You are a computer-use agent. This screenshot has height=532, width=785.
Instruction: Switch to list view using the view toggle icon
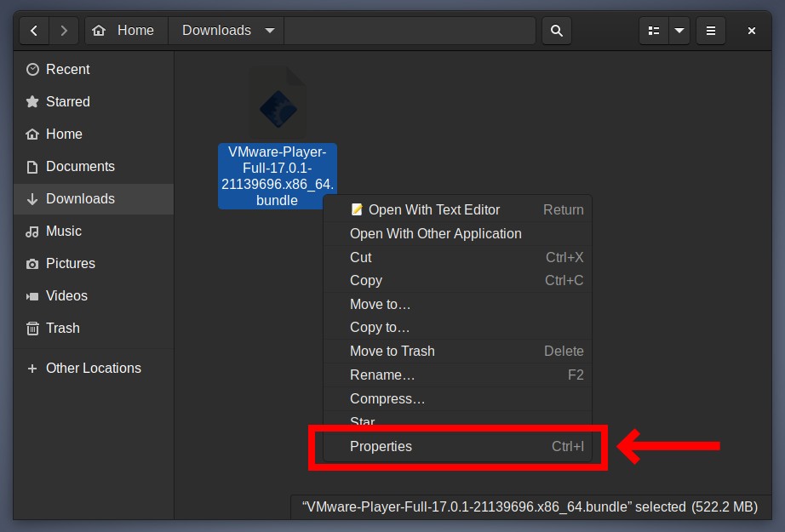(x=654, y=31)
